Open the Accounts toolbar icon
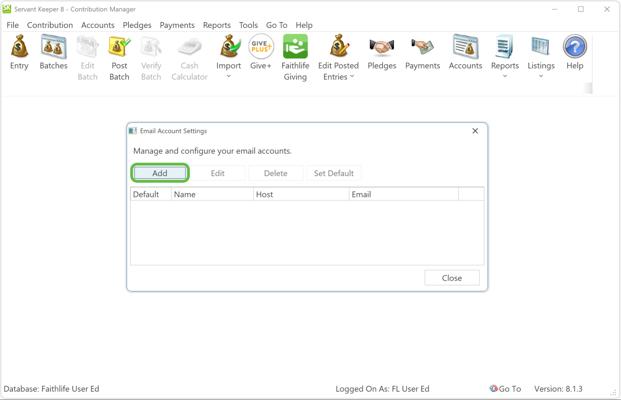Screen dimensions: 621x400 pyautogui.click(x=465, y=48)
